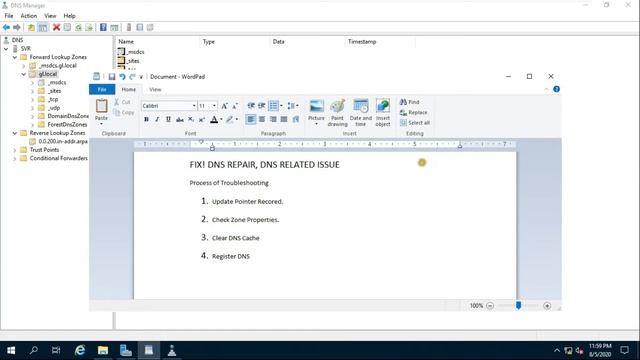Toggle Subscript formatting
Viewport: 640px width, 360px height.
191,120
